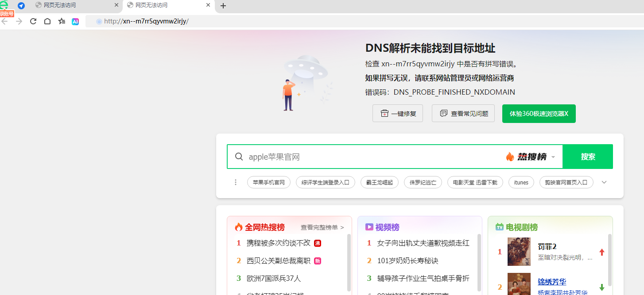Expand more search suggestions with chevron
Viewport: 644px width, 295px height.
pos(604,182)
